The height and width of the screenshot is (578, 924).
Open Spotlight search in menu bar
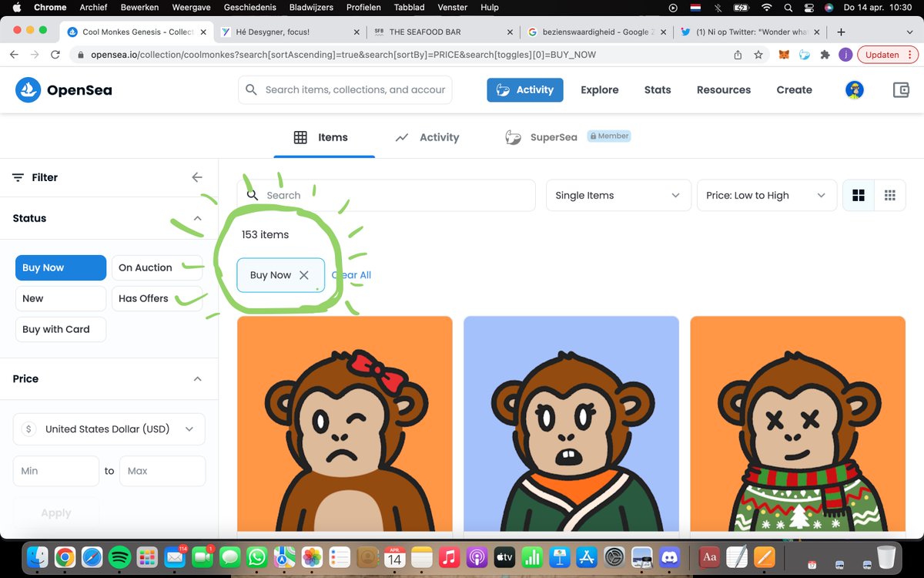pos(788,8)
